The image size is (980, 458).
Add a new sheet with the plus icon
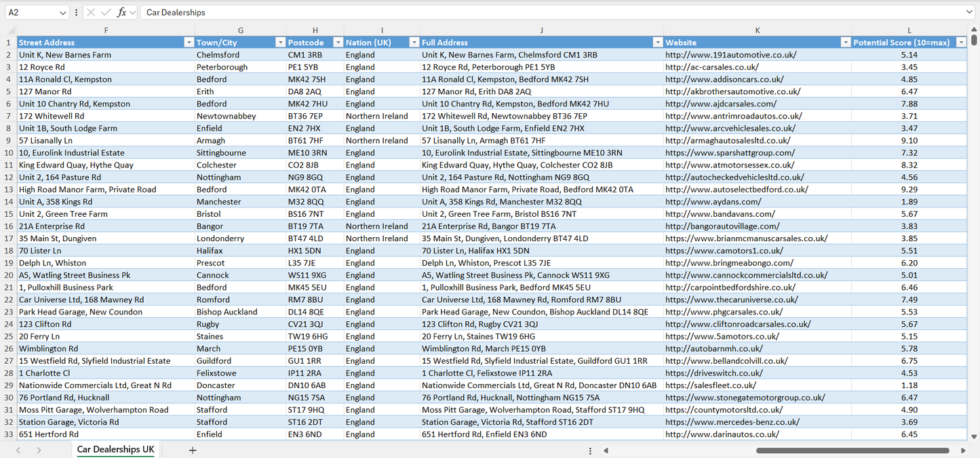pos(193,450)
